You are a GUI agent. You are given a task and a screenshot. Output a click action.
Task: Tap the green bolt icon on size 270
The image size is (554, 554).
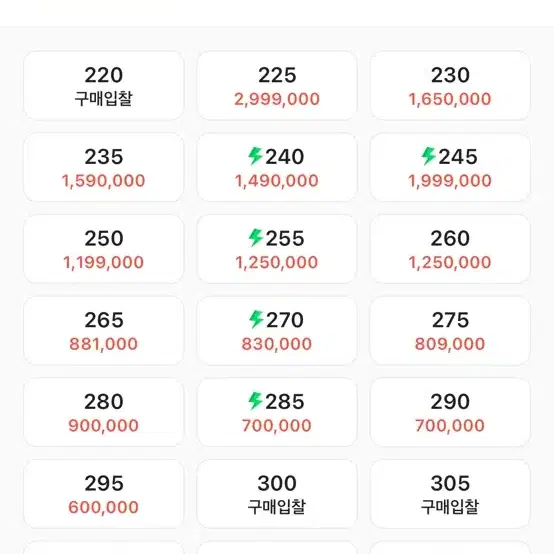(256, 319)
